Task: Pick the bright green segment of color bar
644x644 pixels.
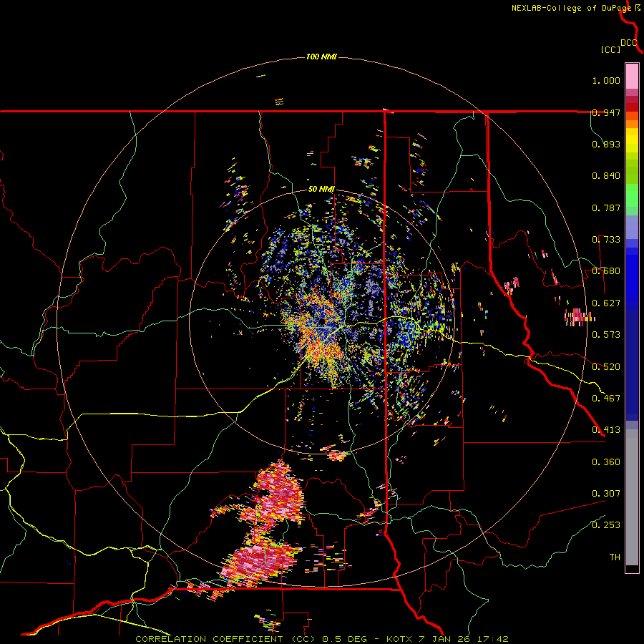Action: pos(632,195)
